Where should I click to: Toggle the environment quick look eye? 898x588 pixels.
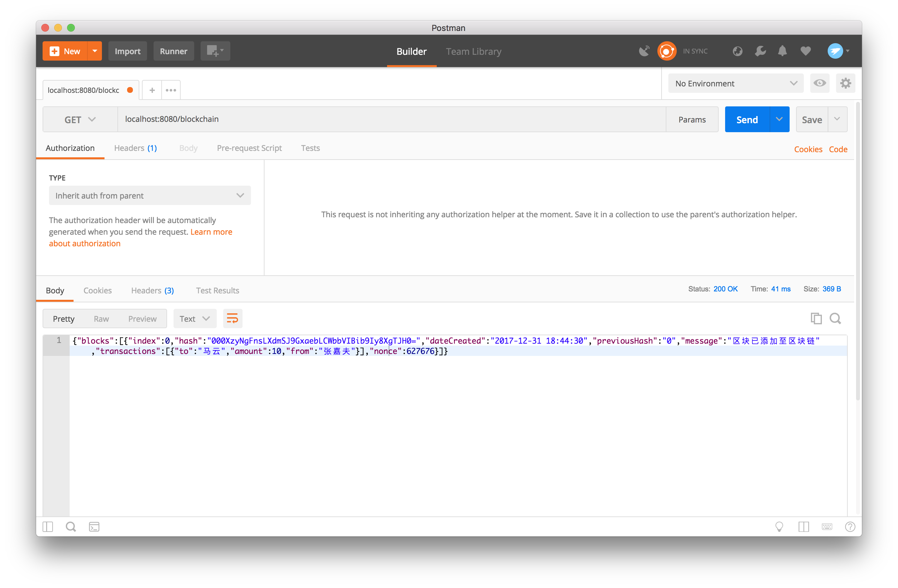[x=820, y=83]
